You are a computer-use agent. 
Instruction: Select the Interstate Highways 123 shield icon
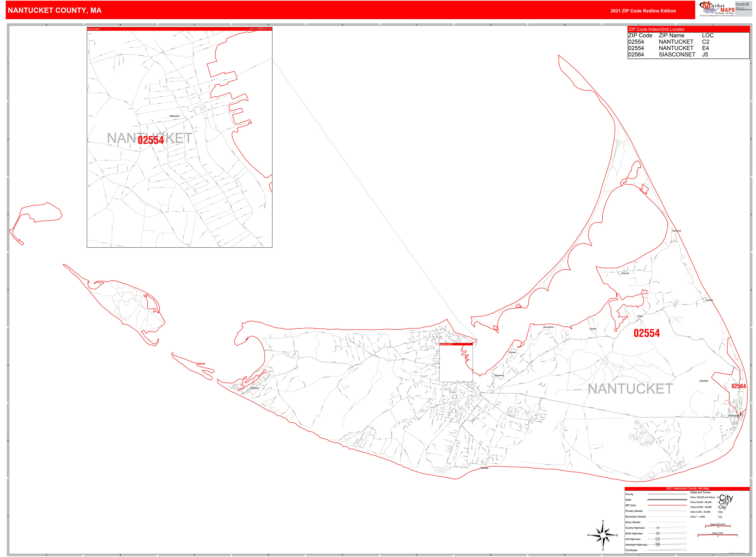click(657, 545)
